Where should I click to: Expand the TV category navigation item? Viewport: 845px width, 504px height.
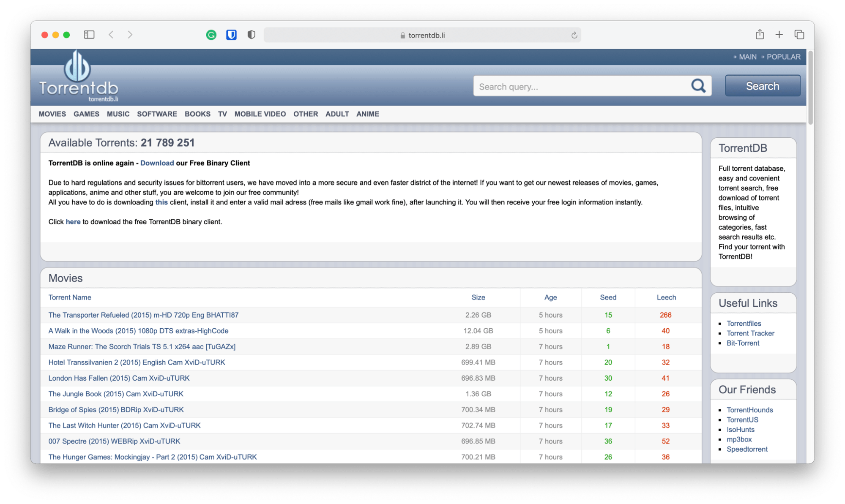click(222, 113)
